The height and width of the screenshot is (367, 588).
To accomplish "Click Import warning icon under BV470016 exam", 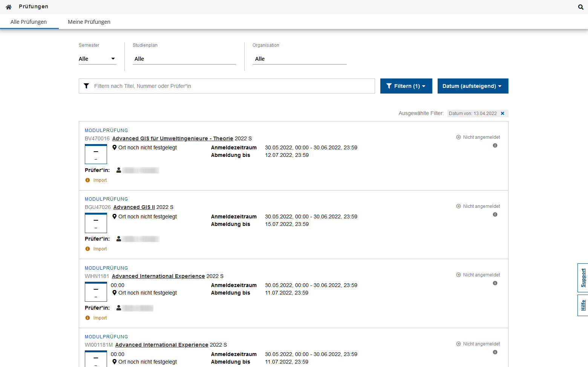I will pos(88,180).
